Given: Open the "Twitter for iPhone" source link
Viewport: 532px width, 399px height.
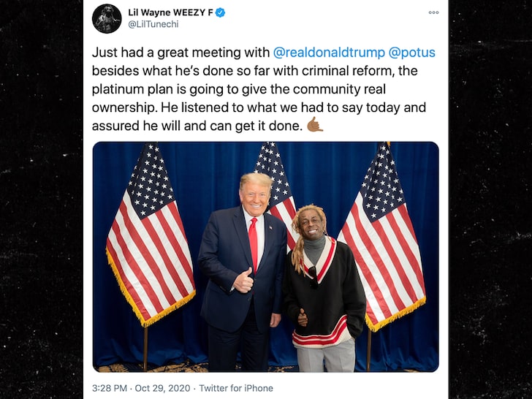Looking at the screenshot, I should tap(236, 388).
